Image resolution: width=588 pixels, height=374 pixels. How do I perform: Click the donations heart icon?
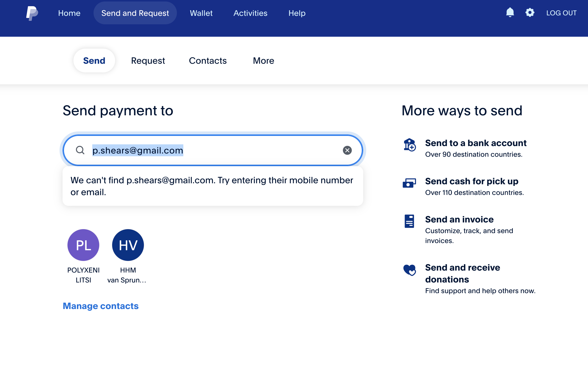point(409,270)
